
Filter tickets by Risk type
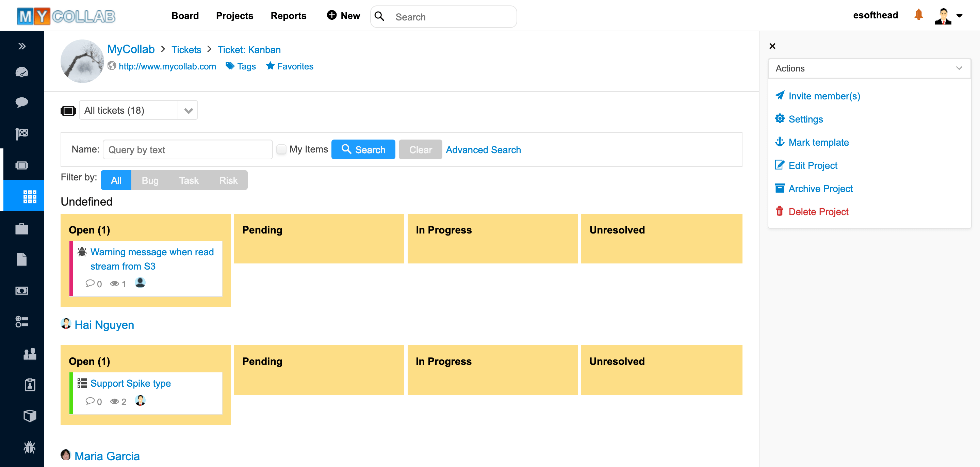(x=228, y=180)
